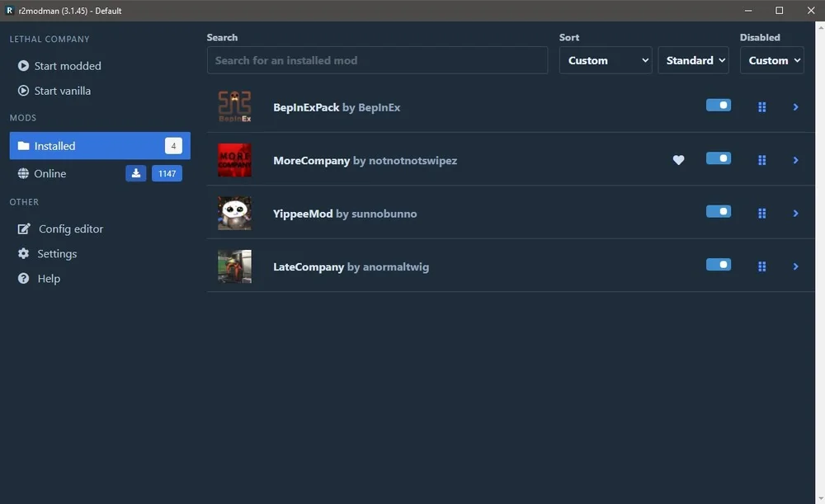Viewport: 825px width, 504px height.
Task: Click the grid drag handle for LateCompany
Action: (x=761, y=266)
